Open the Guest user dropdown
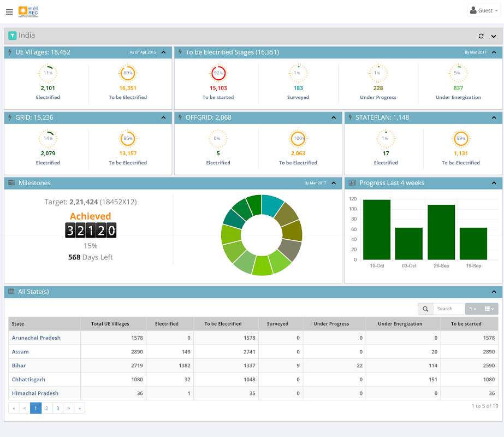Image resolution: width=504 pixels, height=437 pixels. 484,10
